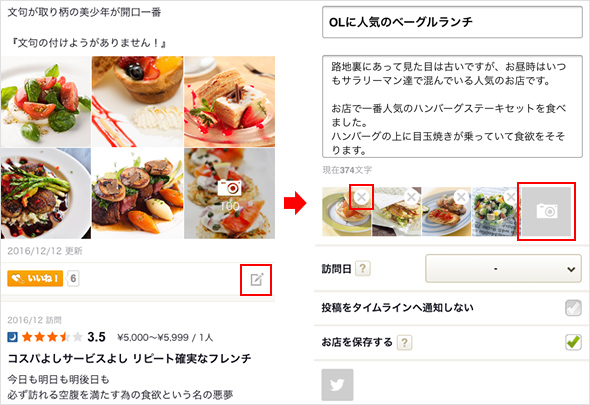Image resolution: width=590 pixels, height=405 pixels.
Task: Open review コスパよしサービスよし リピート確実なフレンチ
Action: coord(129,358)
